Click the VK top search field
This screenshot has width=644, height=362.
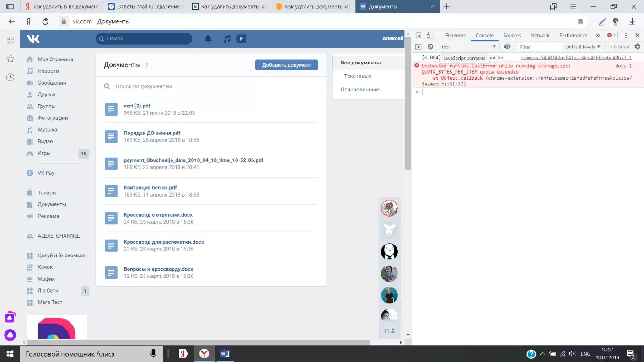[144, 39]
